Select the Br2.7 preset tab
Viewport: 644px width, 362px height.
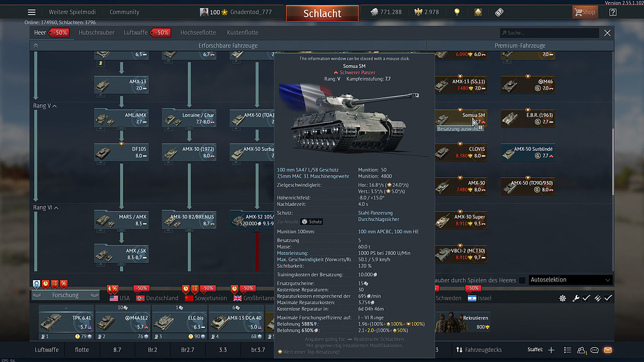pos(187,350)
